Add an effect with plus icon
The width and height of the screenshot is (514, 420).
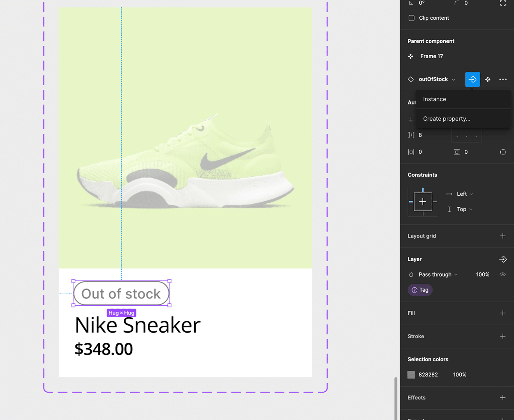click(503, 398)
